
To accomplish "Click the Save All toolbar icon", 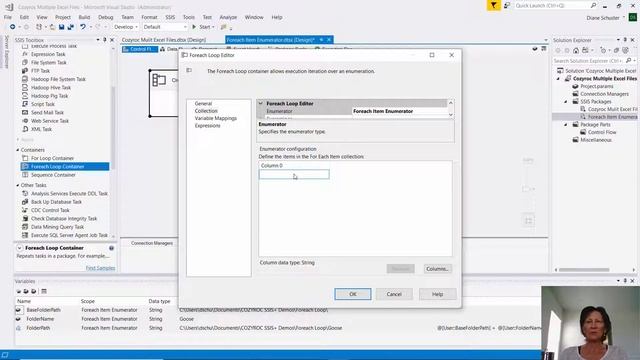I will pyautogui.click(x=71, y=27).
